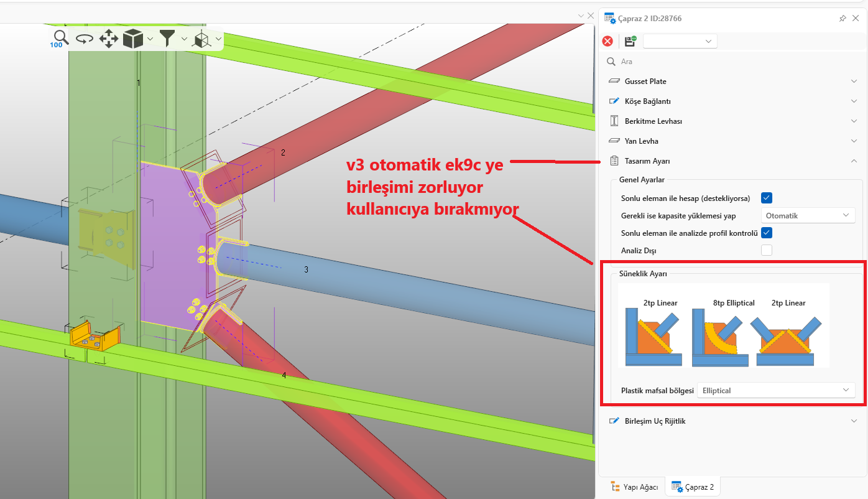Click the save preset floppy disk icon
Viewport: 868px width, 499px height.
click(630, 41)
